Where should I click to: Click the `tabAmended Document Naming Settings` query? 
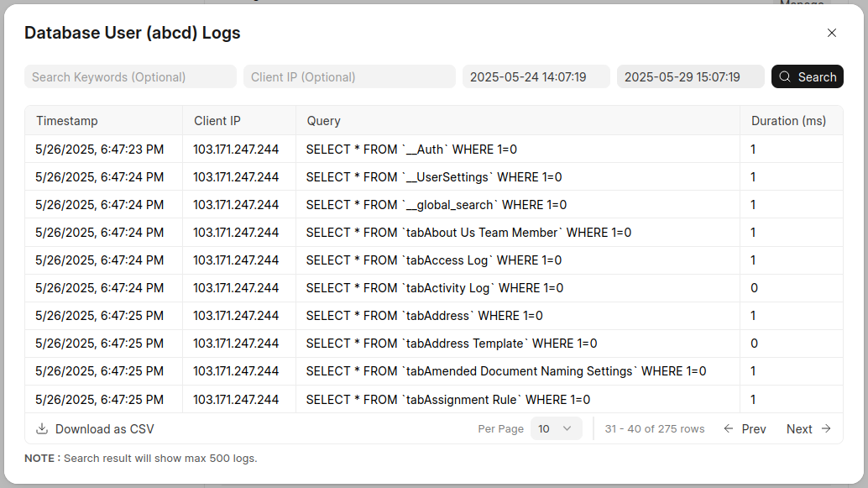[x=505, y=371]
